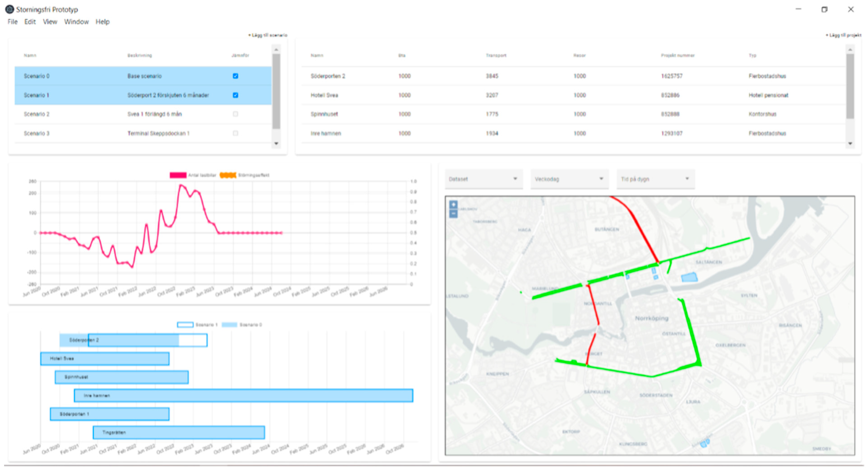Open Tid på dygn dropdown
Screen dimensions: 868x471
click(655, 179)
